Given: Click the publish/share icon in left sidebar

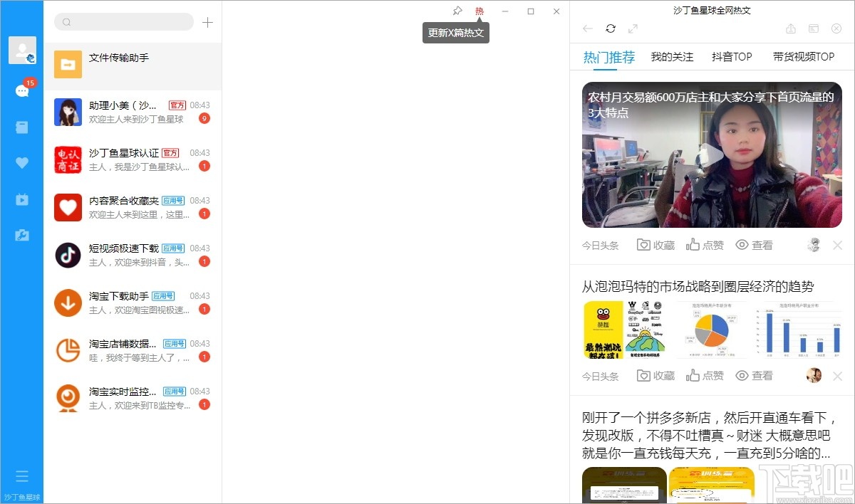Looking at the screenshot, I should [22, 235].
